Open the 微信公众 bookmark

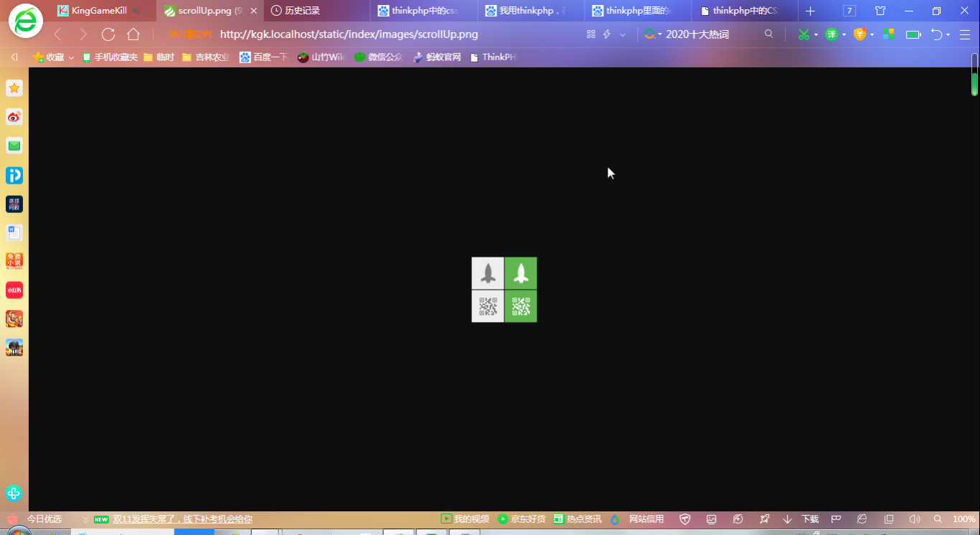(x=378, y=57)
